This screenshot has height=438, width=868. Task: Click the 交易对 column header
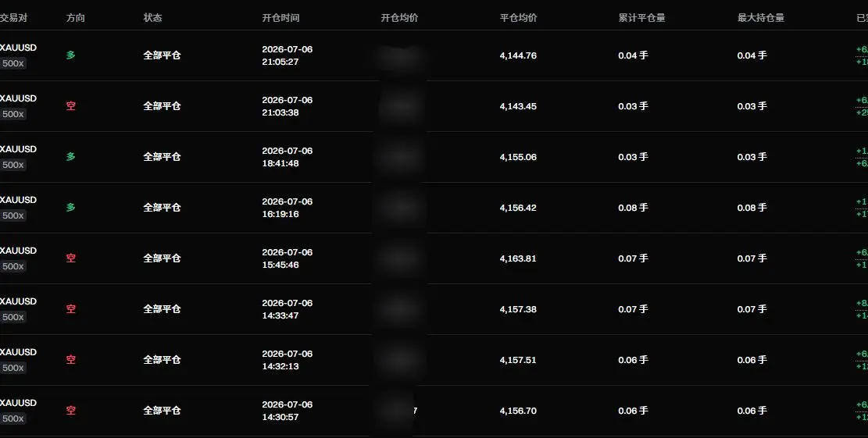pyautogui.click(x=13, y=18)
